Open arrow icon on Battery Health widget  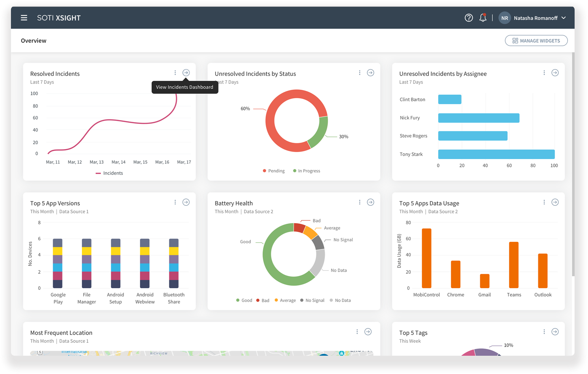pos(370,202)
